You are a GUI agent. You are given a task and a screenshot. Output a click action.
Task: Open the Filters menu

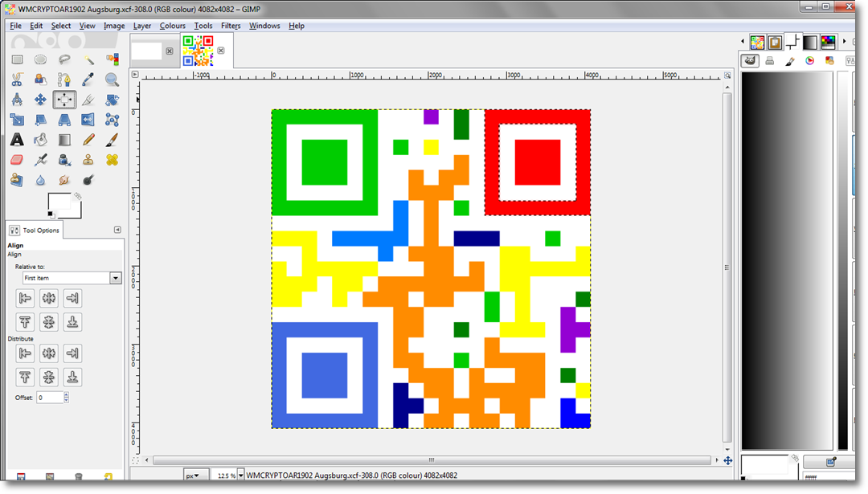click(231, 26)
